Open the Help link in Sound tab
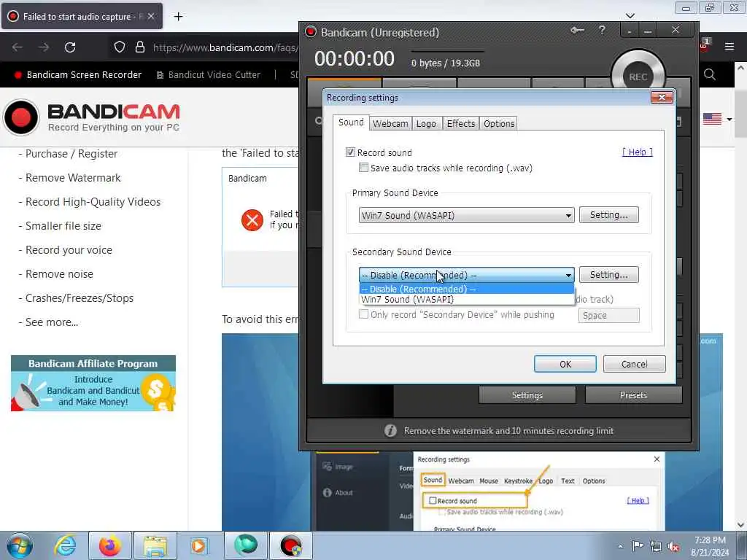The width and height of the screenshot is (747, 560). click(638, 152)
